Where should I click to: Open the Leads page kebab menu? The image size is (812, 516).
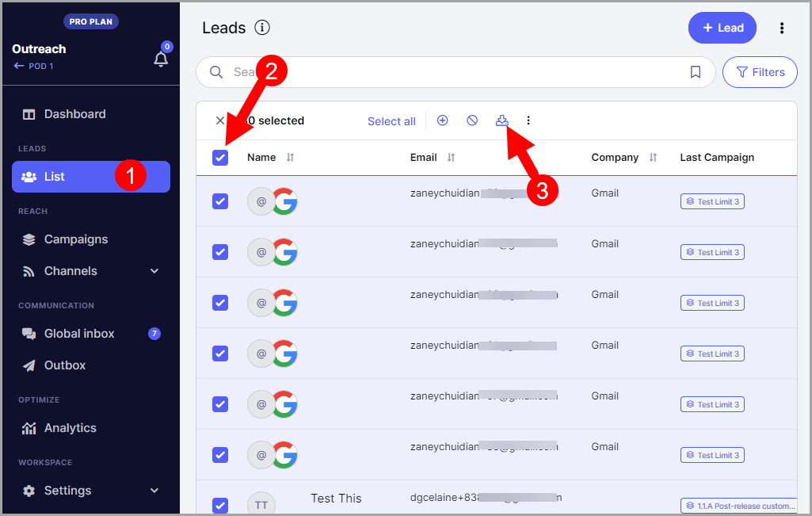tap(782, 28)
